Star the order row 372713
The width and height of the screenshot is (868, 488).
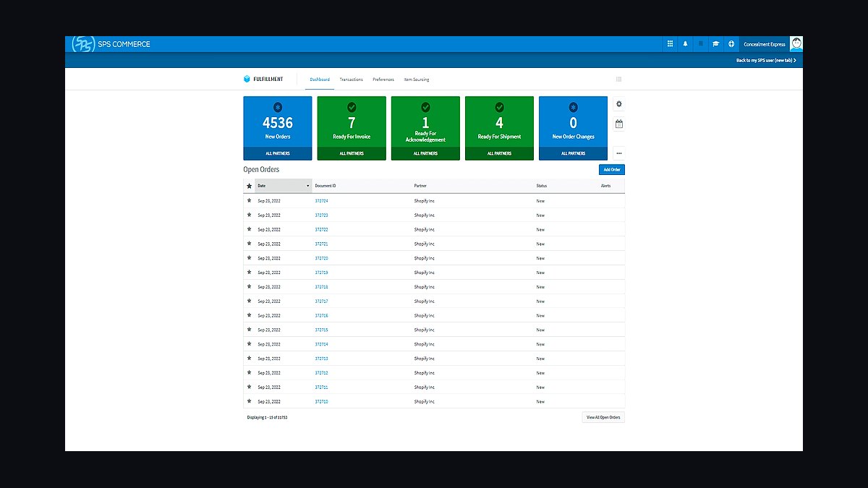[250, 359]
